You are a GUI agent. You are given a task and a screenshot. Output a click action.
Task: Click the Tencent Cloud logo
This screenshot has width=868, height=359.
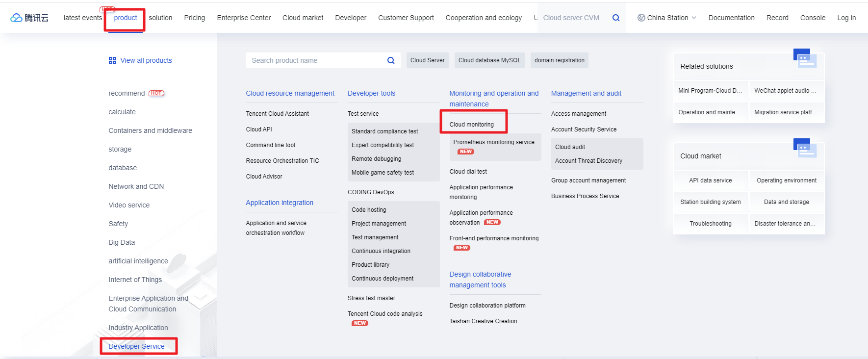tap(29, 18)
